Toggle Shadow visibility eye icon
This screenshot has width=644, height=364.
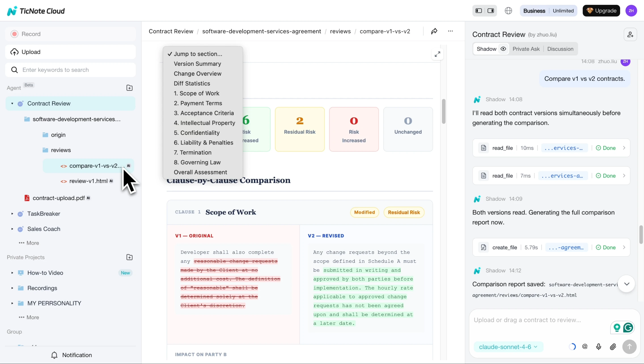coord(503,49)
